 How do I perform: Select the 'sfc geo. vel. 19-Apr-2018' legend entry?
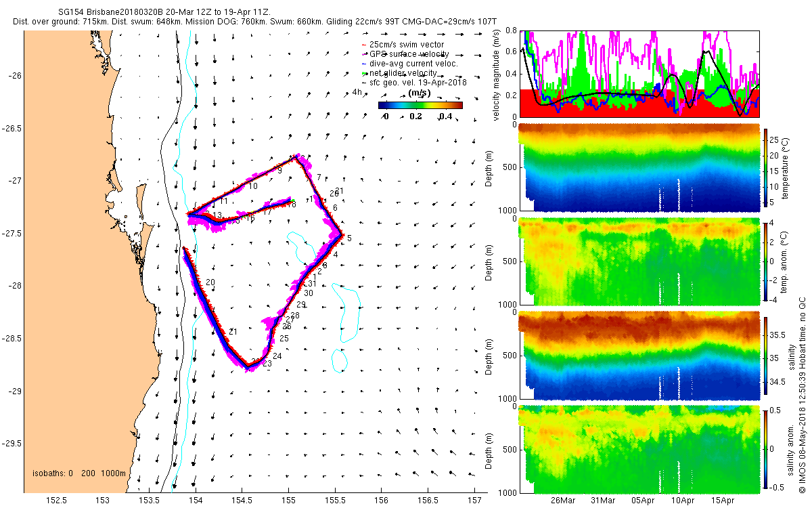(x=415, y=83)
